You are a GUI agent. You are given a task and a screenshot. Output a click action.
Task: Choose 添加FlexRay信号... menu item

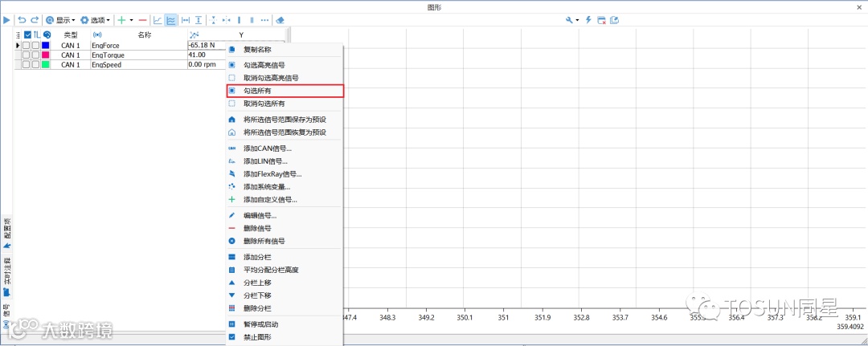(285, 174)
